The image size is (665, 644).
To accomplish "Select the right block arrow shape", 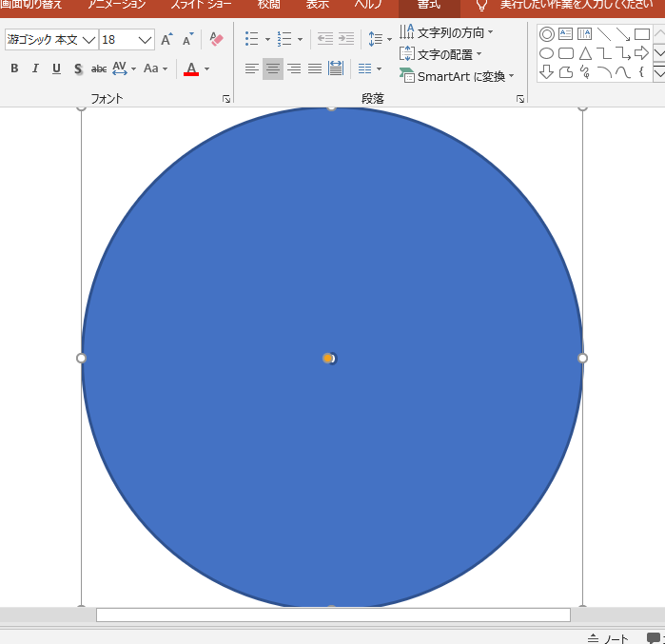I will (641, 53).
